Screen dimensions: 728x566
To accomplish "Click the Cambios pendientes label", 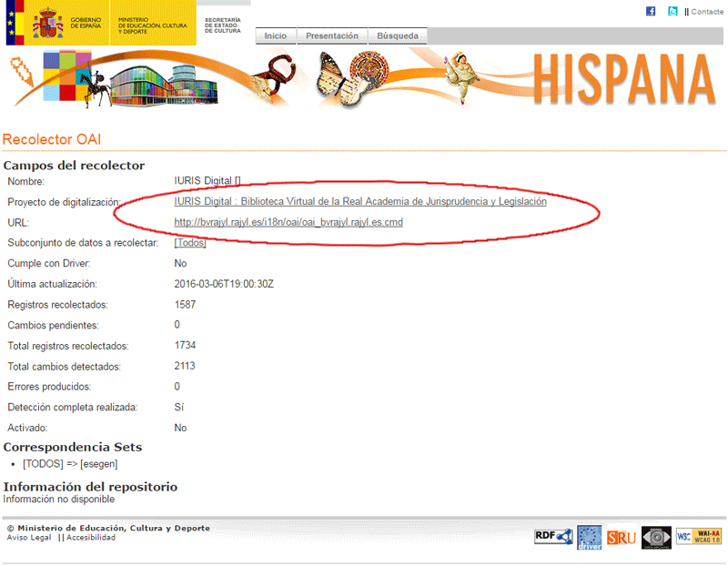I will [53, 326].
